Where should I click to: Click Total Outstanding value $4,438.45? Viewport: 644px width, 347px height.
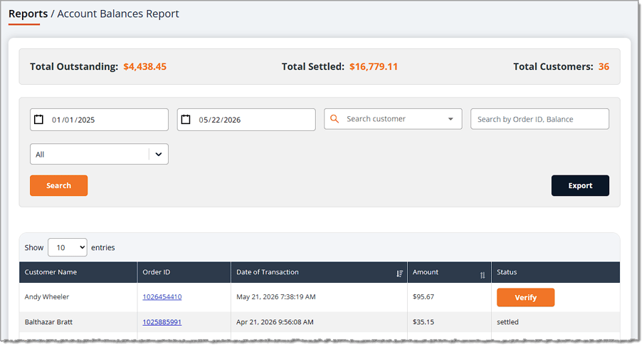coord(145,66)
